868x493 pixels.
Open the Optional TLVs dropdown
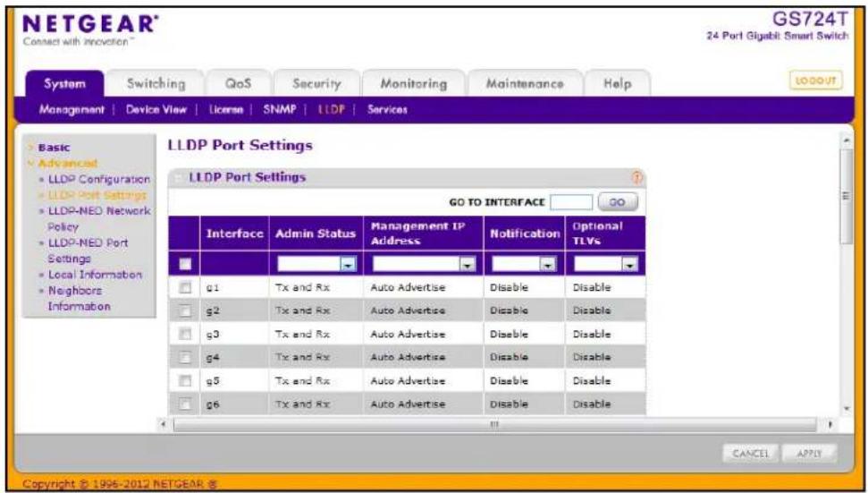pos(605,265)
